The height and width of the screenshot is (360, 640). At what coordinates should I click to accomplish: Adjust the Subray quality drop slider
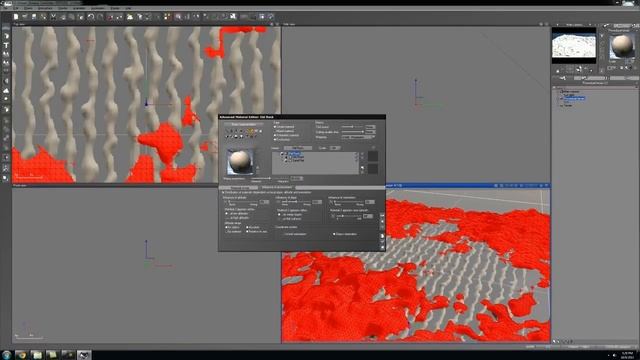tap(352, 132)
